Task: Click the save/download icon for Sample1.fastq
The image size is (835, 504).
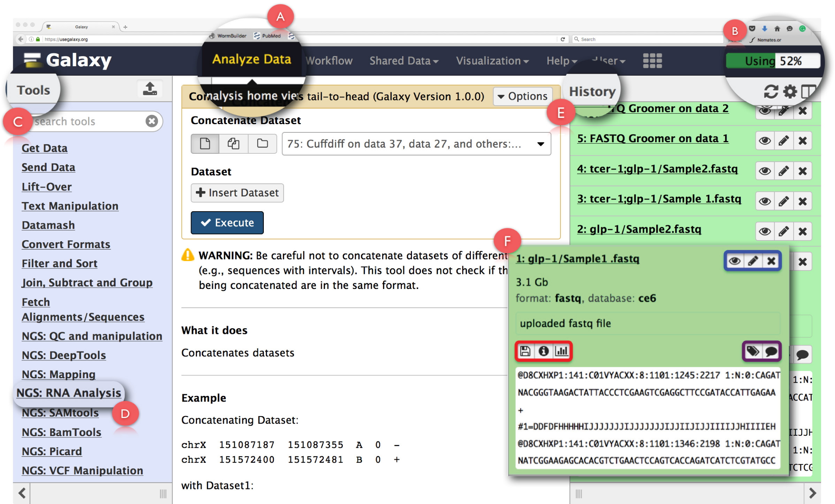Action: 525,351
